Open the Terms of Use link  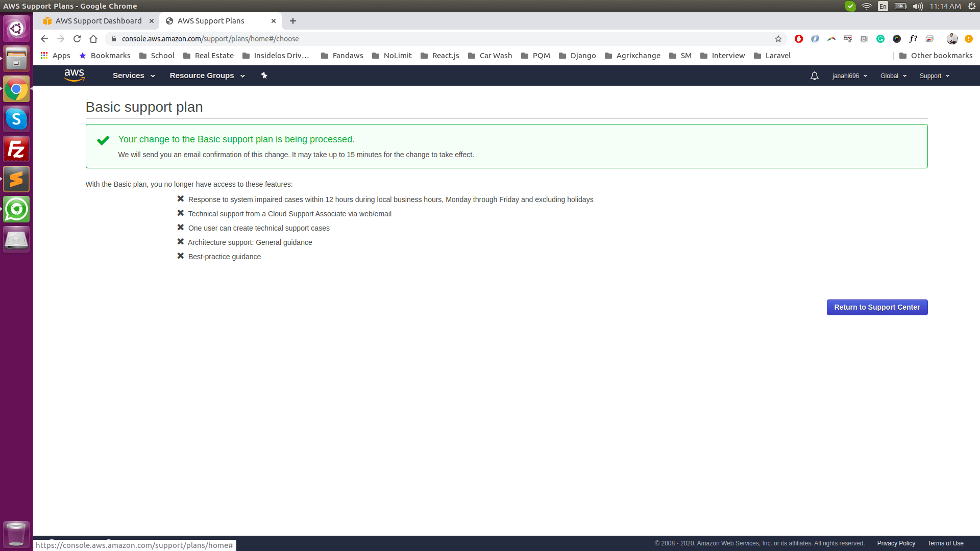point(945,543)
